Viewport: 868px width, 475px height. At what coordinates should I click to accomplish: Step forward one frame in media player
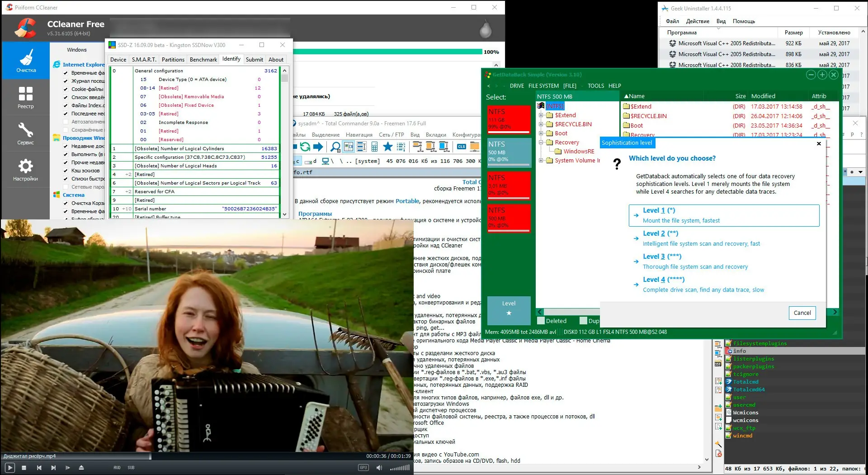tap(67, 468)
